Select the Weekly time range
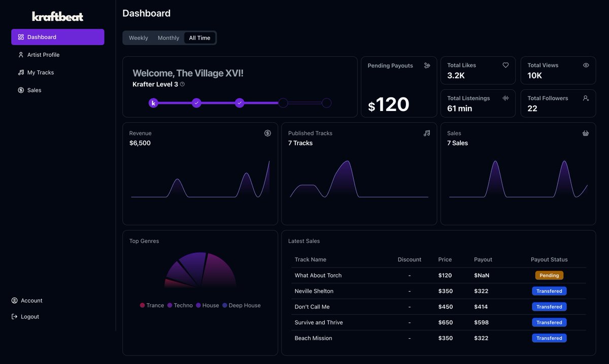 click(139, 38)
